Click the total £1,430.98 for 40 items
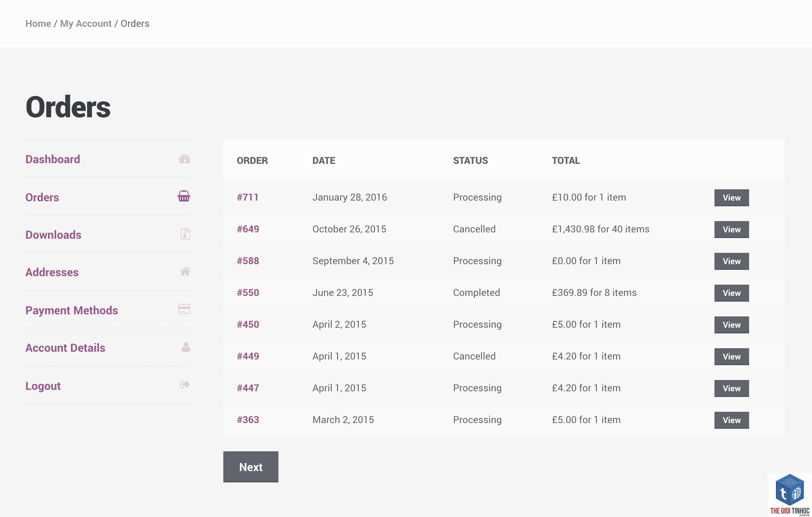The image size is (812, 517). (601, 229)
